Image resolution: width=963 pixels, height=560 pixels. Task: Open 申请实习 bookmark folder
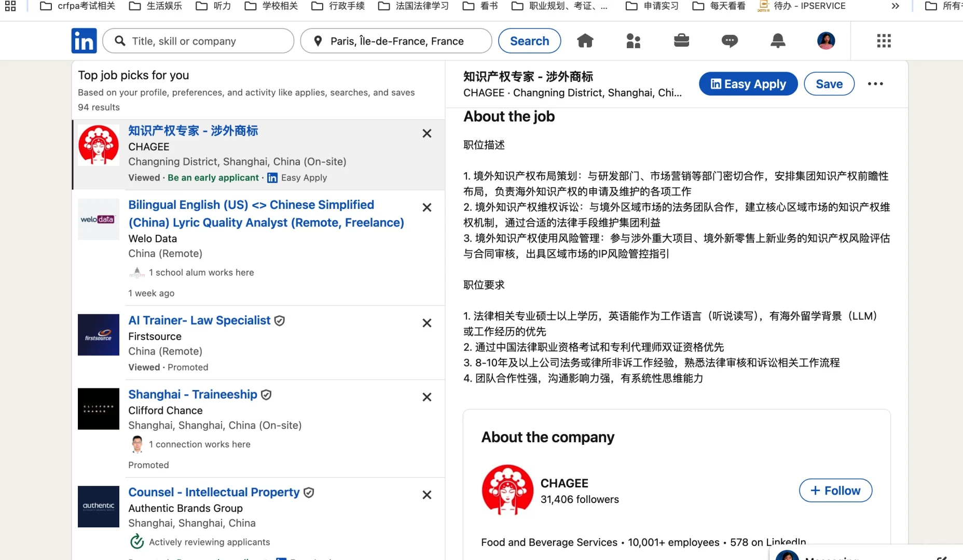pyautogui.click(x=652, y=6)
